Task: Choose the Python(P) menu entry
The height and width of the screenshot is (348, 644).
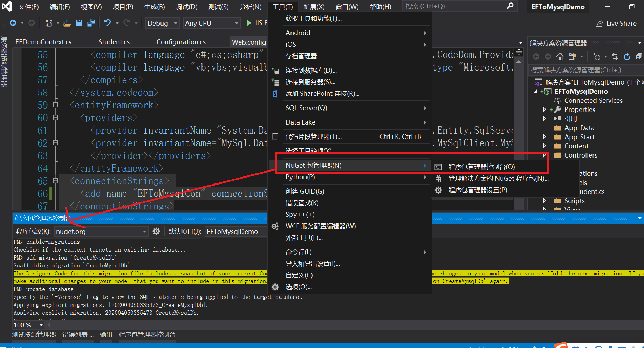Action: tap(350, 177)
